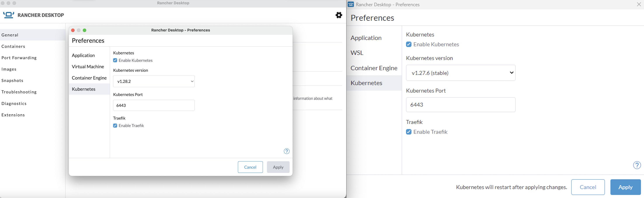The width and height of the screenshot is (644, 198).
Task: Open Extensions in main window sidebar
Action: point(33,115)
